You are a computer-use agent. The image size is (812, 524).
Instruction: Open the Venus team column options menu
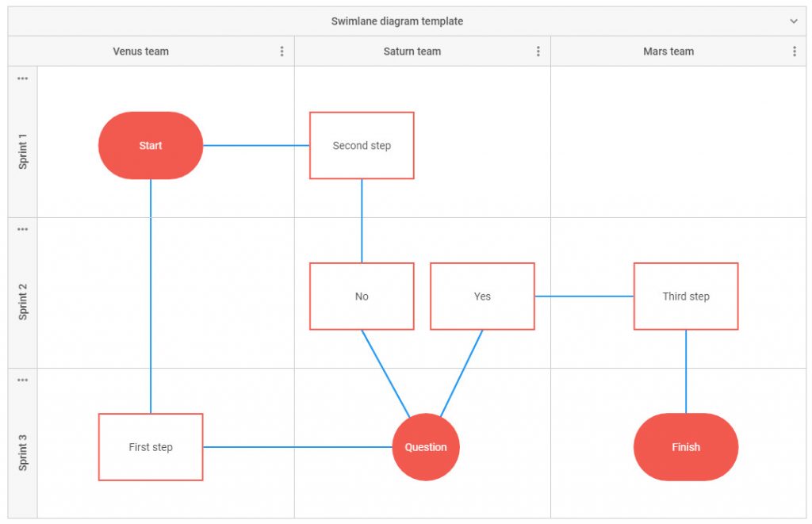click(x=282, y=51)
